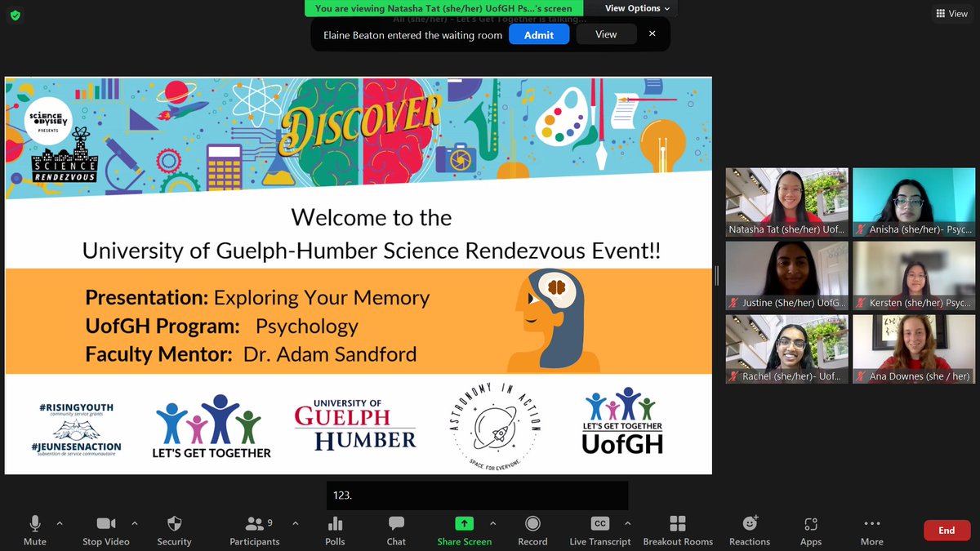This screenshot has width=980, height=551.
Task: Enable Live Transcript captions
Action: click(x=599, y=530)
